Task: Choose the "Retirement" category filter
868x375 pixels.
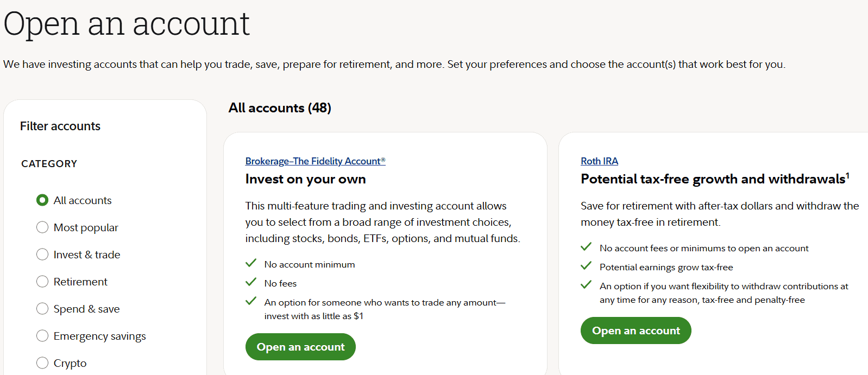Action: point(42,281)
